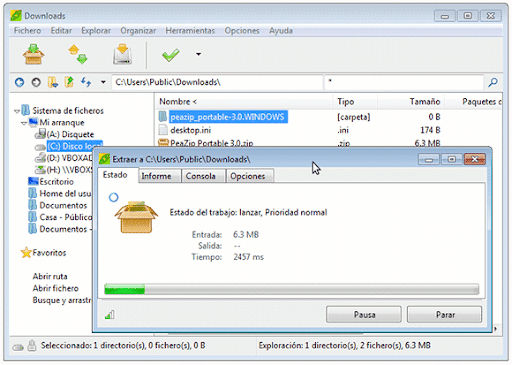Viewport: 512px width, 365px height.
Task: Open the Herramientas menu
Action: (x=190, y=31)
